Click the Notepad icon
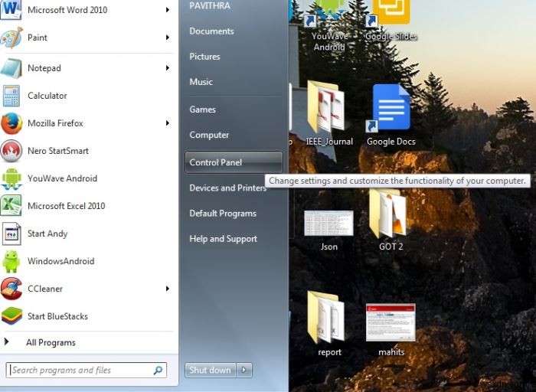 11,68
